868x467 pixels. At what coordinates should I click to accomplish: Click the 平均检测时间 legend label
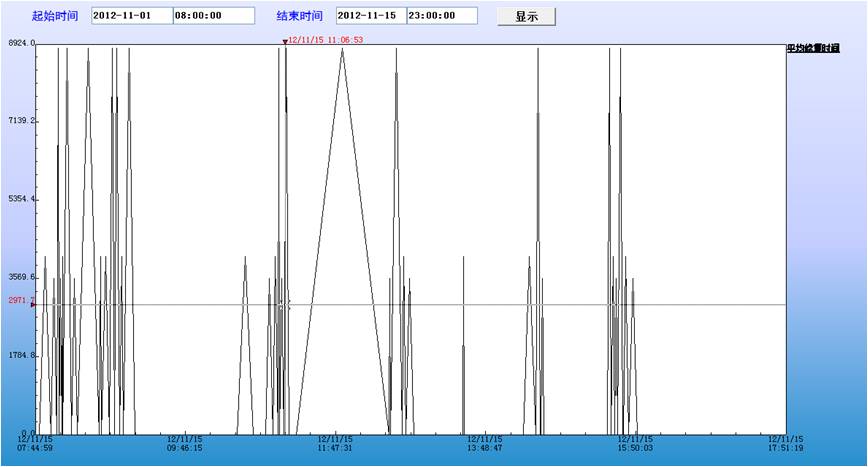tap(812, 48)
